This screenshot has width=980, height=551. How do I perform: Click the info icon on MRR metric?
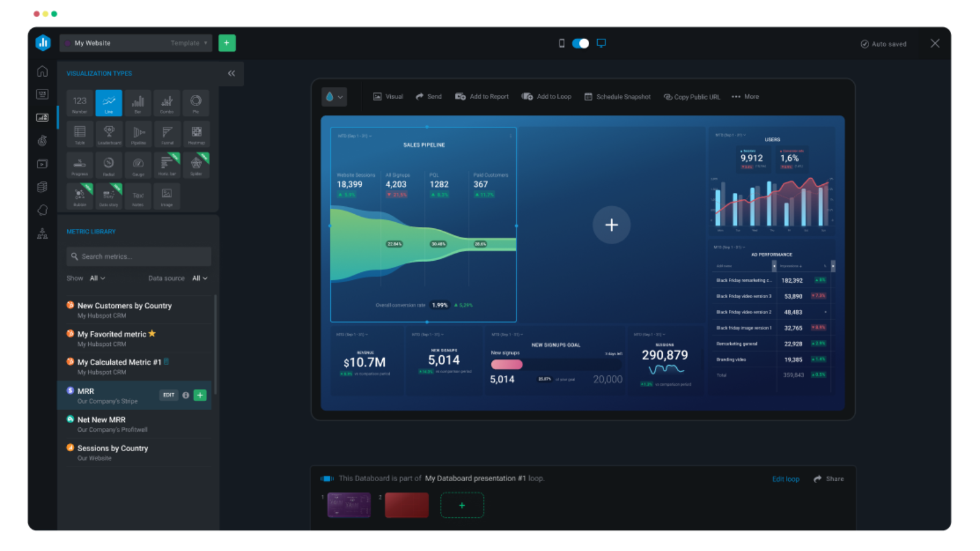click(x=186, y=395)
